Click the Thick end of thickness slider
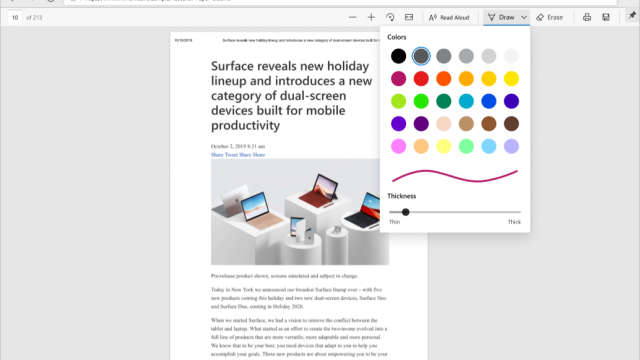The width and height of the screenshot is (640, 360). tap(514, 222)
